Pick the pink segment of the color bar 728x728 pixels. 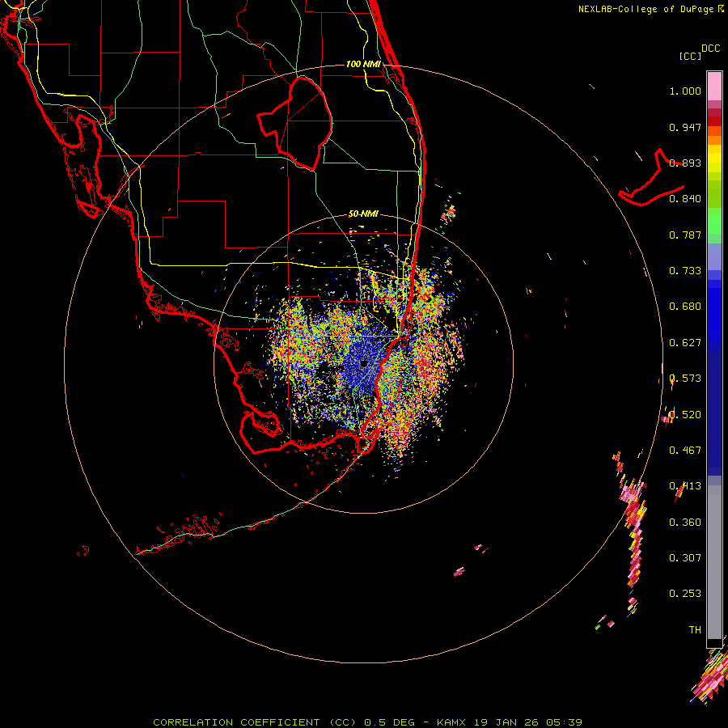[714, 87]
